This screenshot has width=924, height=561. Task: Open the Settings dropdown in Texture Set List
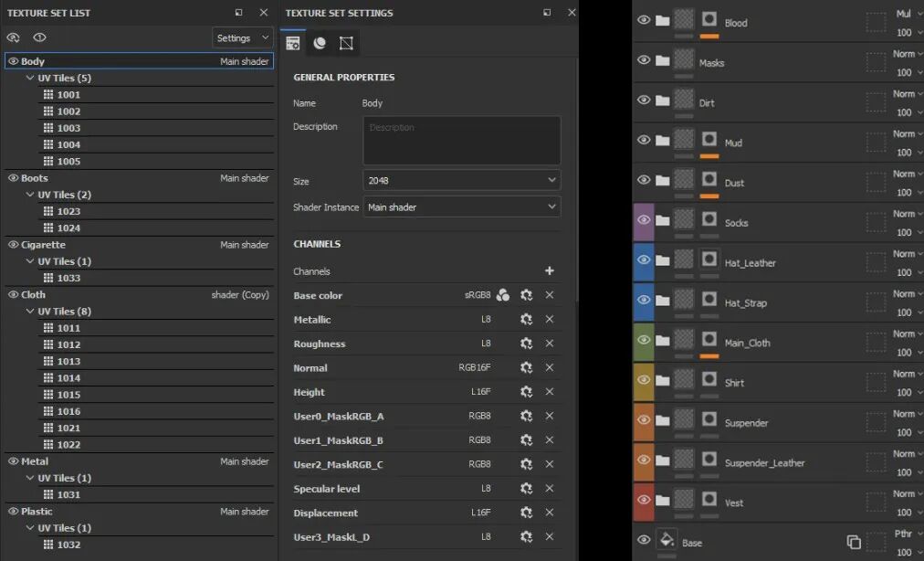click(x=242, y=37)
